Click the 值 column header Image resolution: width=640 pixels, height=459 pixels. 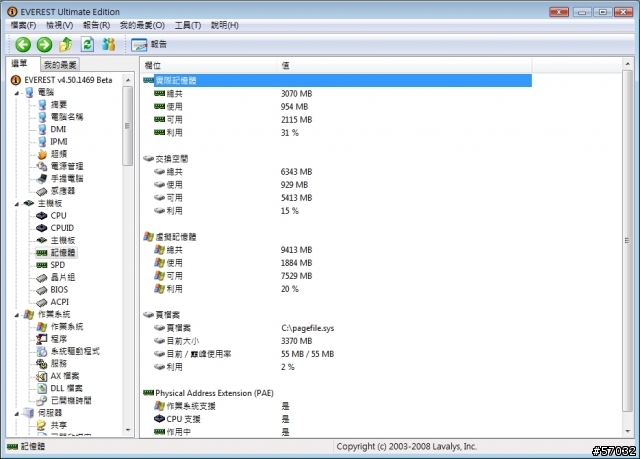point(405,65)
